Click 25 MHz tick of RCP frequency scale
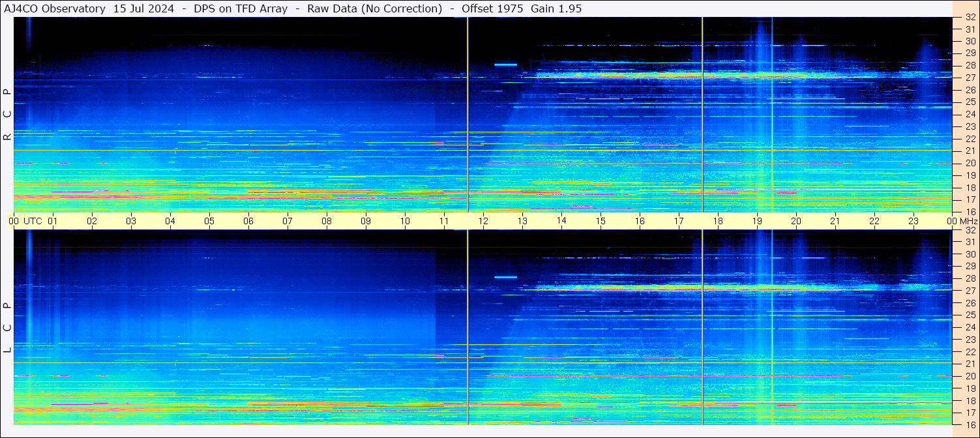980x438 pixels. (970, 102)
